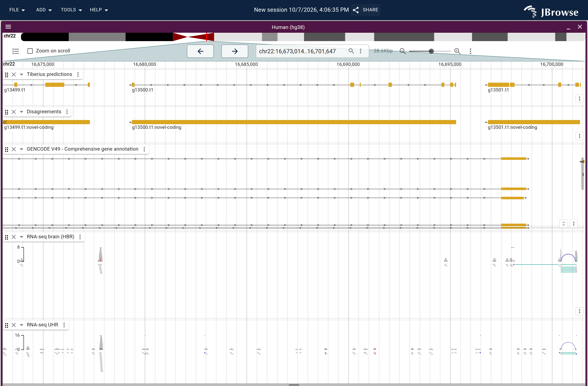Pan right with the forward arrow button

click(x=235, y=51)
